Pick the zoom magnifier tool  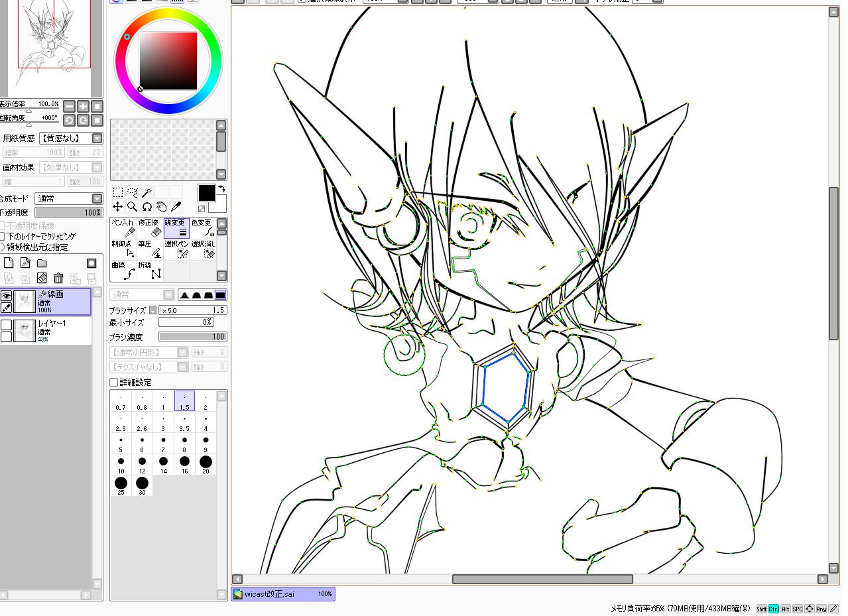133,207
